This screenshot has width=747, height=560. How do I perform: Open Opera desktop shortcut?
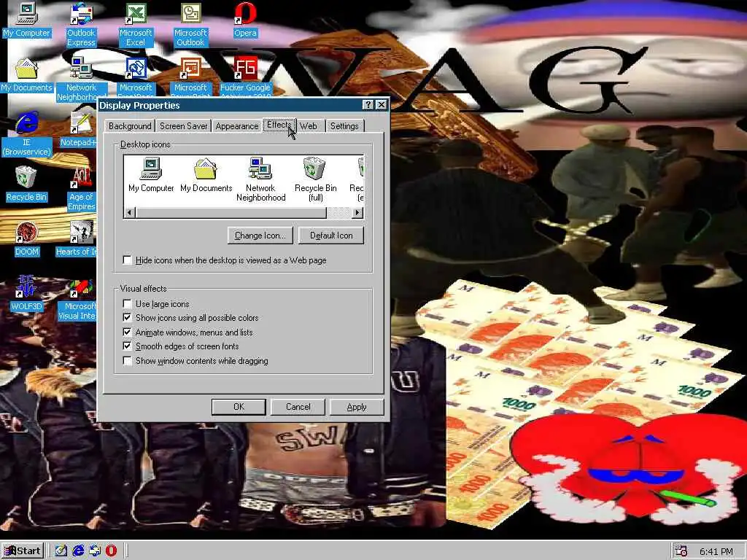(245, 20)
